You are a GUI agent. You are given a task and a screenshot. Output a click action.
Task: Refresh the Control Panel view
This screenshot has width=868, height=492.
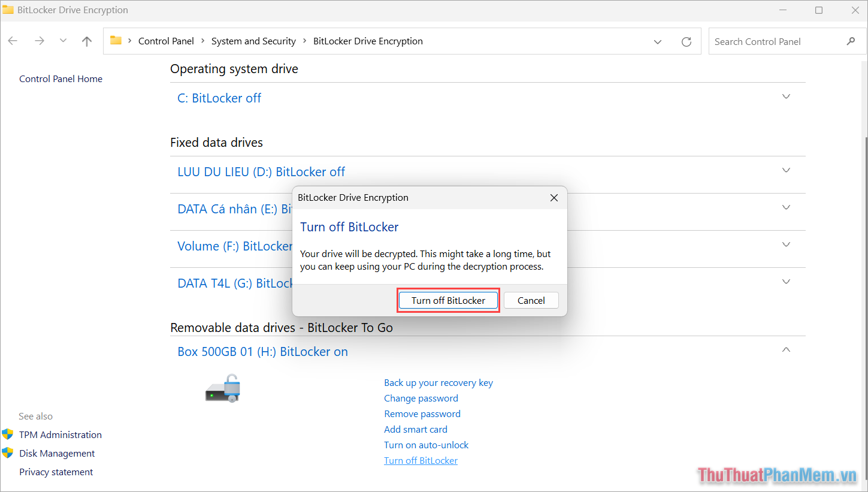(x=686, y=41)
